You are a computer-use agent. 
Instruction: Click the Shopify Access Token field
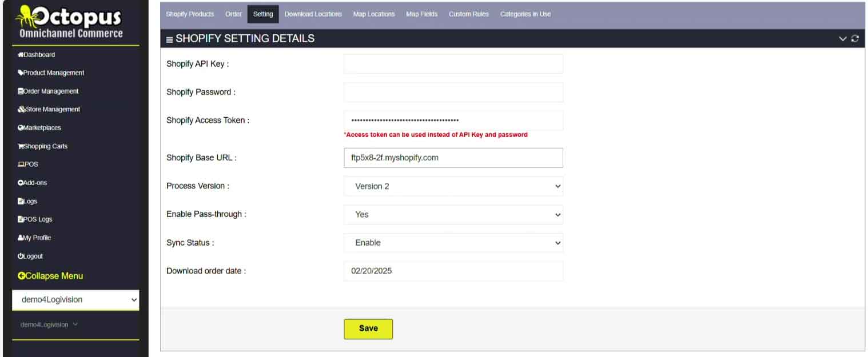(x=453, y=121)
